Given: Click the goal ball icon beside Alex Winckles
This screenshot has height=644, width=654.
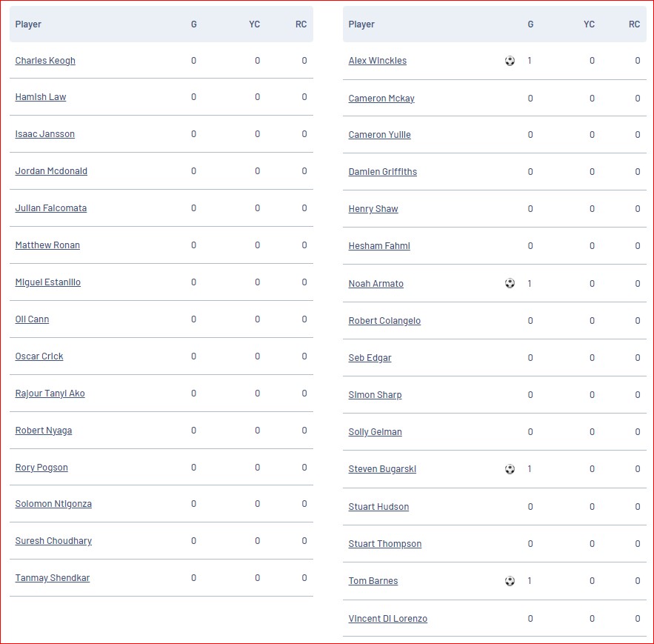Looking at the screenshot, I should coord(510,61).
